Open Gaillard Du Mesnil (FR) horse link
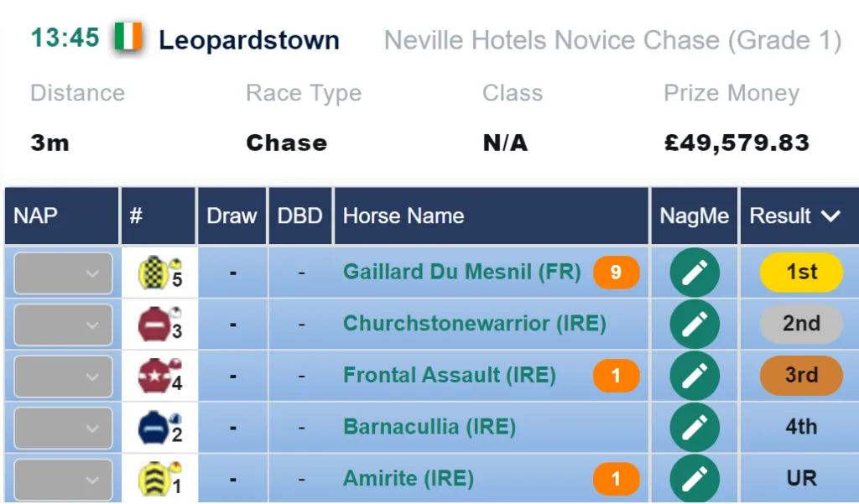This screenshot has height=504, width=859. click(x=462, y=272)
